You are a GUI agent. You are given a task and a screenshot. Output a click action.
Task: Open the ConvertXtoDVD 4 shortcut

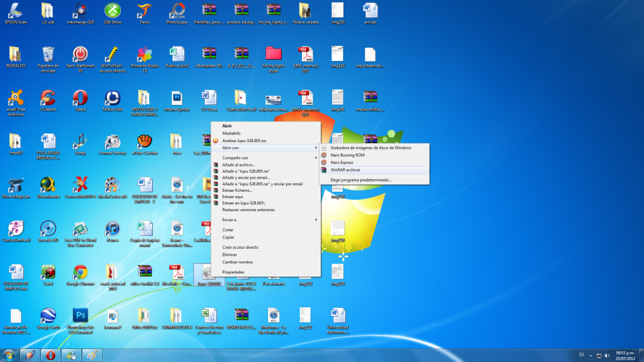coord(80,188)
